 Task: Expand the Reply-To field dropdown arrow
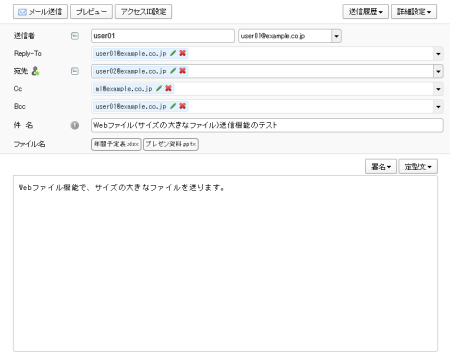tap(438, 54)
